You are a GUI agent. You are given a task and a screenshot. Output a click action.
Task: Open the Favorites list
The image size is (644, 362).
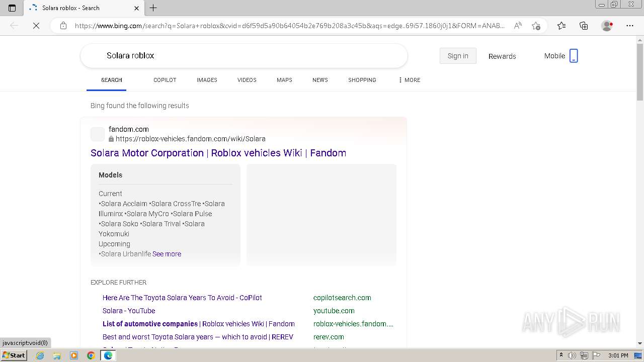pyautogui.click(x=561, y=26)
